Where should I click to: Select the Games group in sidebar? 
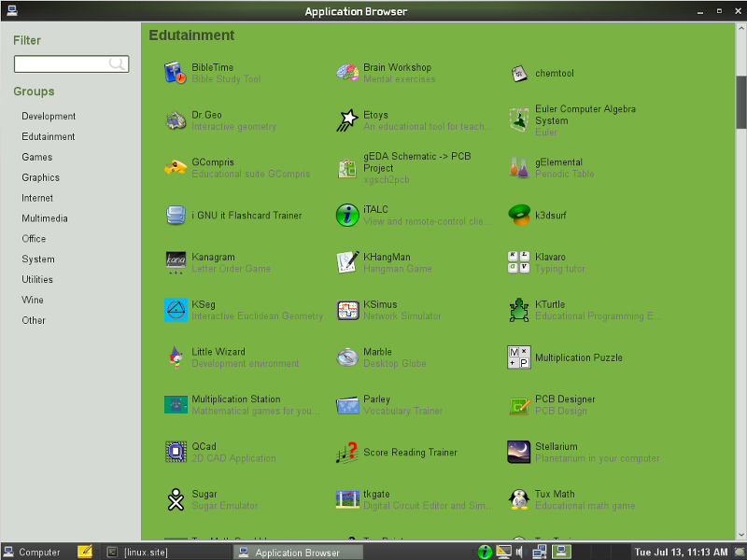37,157
